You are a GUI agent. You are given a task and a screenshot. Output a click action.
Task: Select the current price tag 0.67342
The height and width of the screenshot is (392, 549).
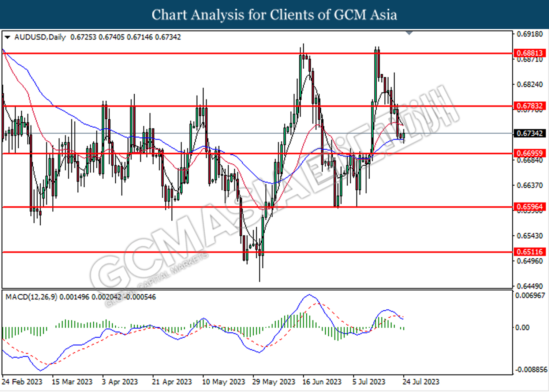[530, 133]
